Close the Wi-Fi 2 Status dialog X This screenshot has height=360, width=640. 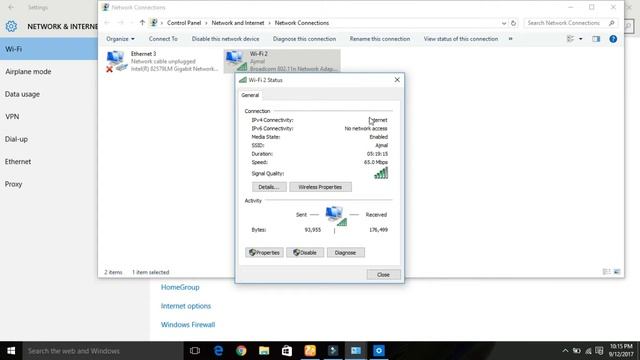pos(397,80)
